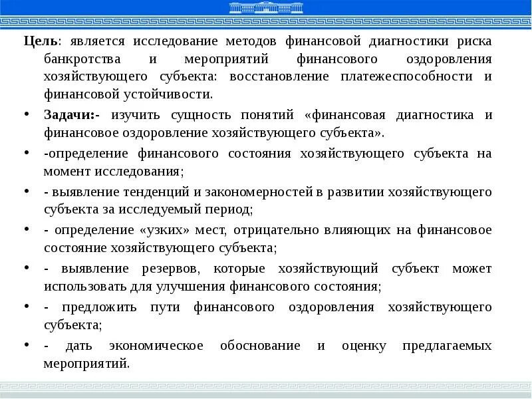Click "использовать для улучшения финансового состояния;"
The height and width of the screenshot is (399, 532).
click(213, 287)
